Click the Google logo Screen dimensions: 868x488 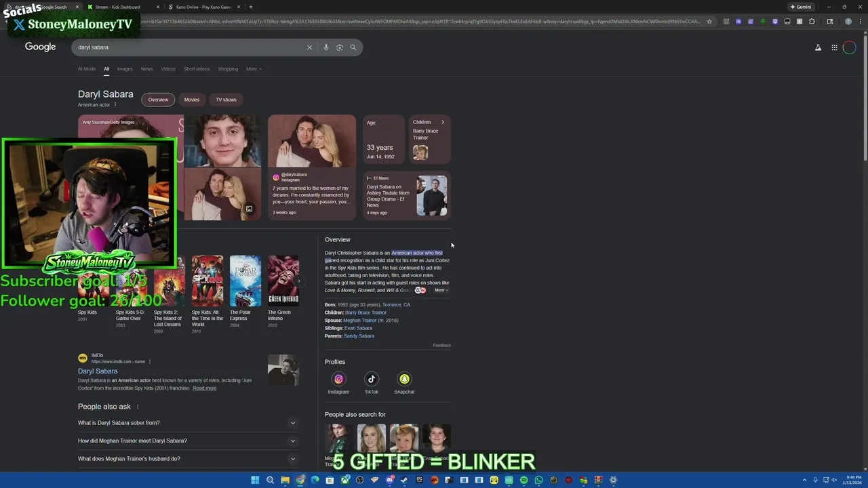40,47
